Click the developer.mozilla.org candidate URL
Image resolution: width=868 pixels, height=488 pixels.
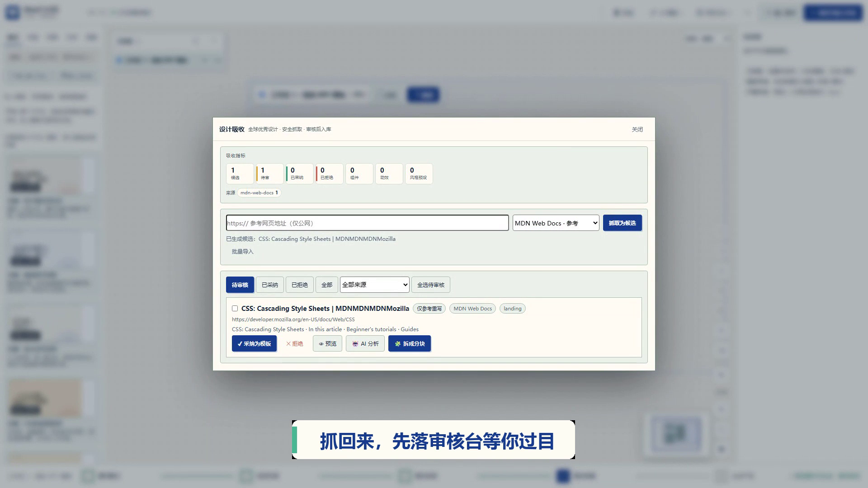[x=293, y=319]
